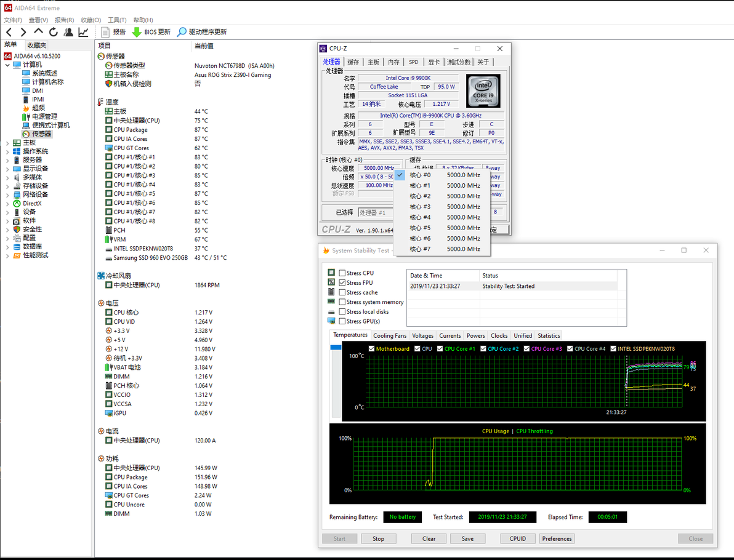The height and width of the screenshot is (560, 734).
Task: Click the user profile icon in toolbar
Action: click(68, 32)
